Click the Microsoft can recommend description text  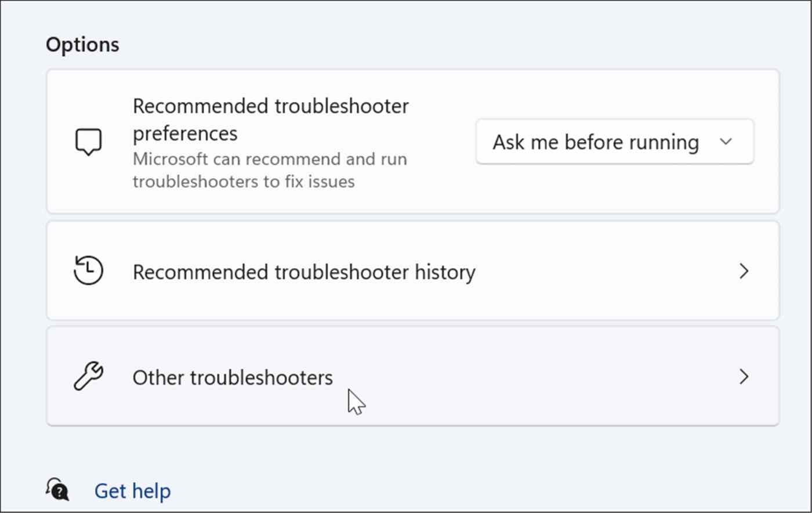(x=270, y=170)
